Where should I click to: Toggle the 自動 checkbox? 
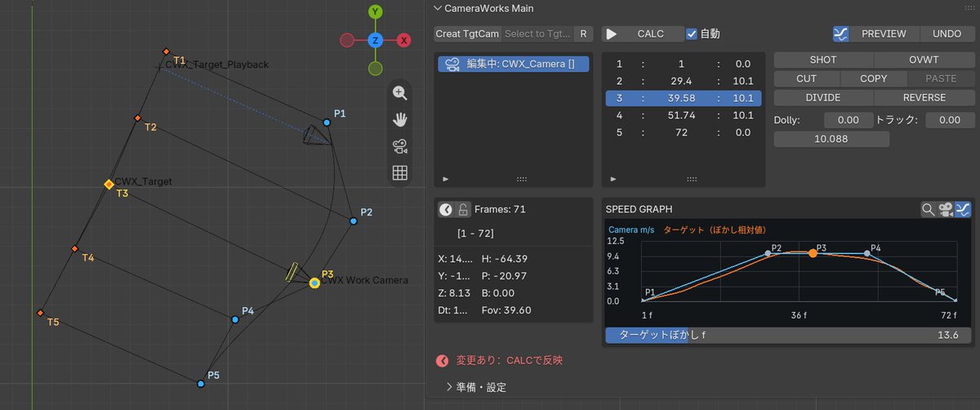click(692, 33)
